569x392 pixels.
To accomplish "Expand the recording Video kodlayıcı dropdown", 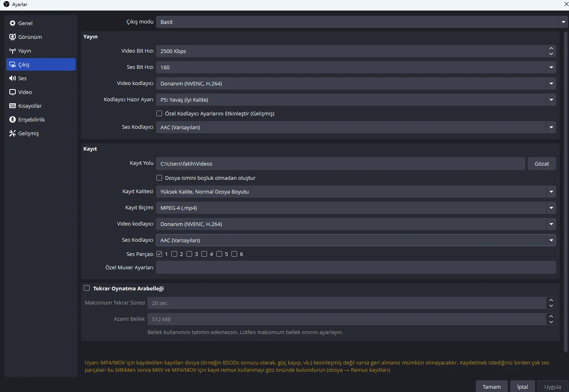I will coord(356,224).
